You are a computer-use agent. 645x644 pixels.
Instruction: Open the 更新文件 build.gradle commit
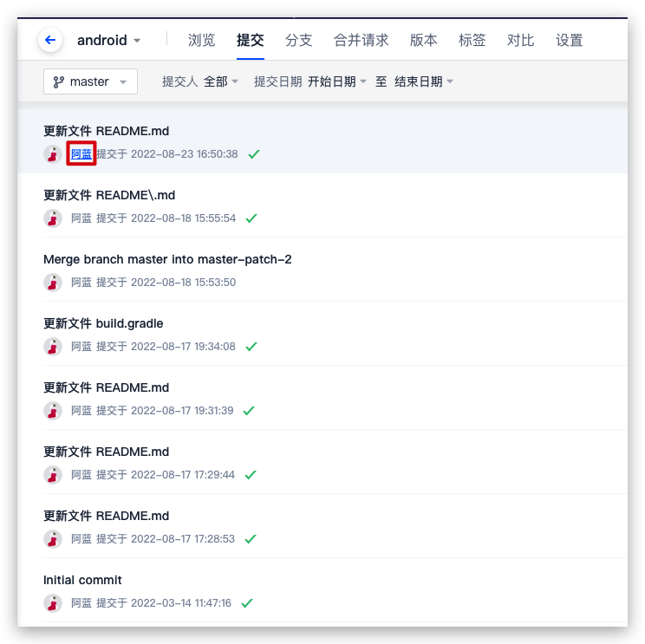[x=103, y=323]
